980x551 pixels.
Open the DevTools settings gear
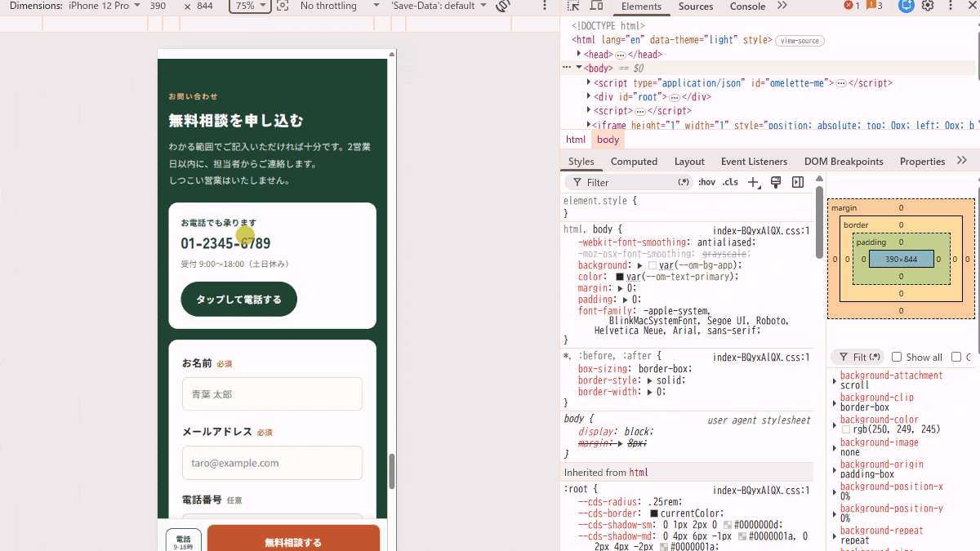(928, 6)
